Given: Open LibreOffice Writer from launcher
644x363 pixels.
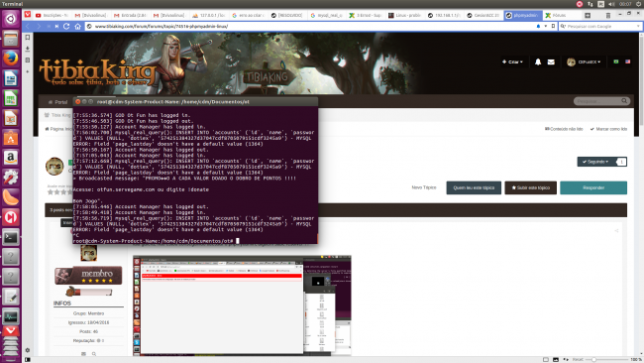Looking at the screenshot, I should (x=11, y=78).
